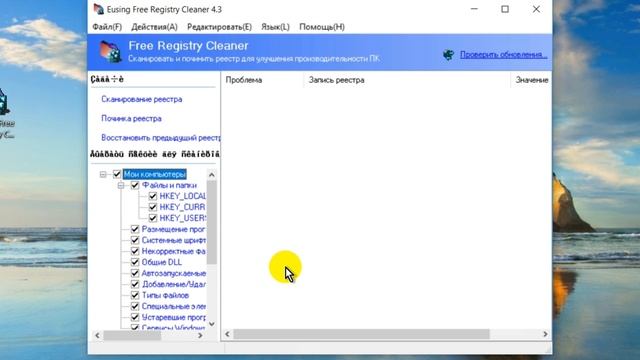Open the Файл(F) menu
Viewport: 640px width, 360px height.
(x=107, y=27)
